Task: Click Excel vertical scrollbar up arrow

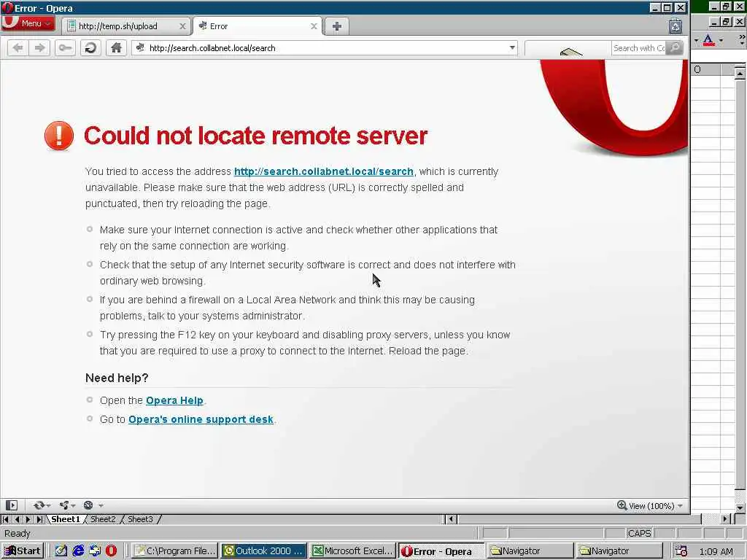Action: 740,74
